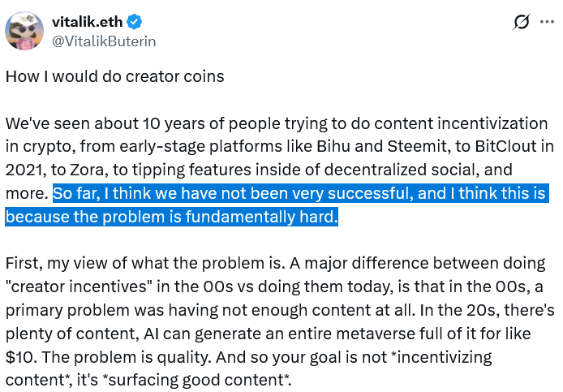Open the @VitalikButerin handle link
The image size is (563, 392).
point(103,41)
